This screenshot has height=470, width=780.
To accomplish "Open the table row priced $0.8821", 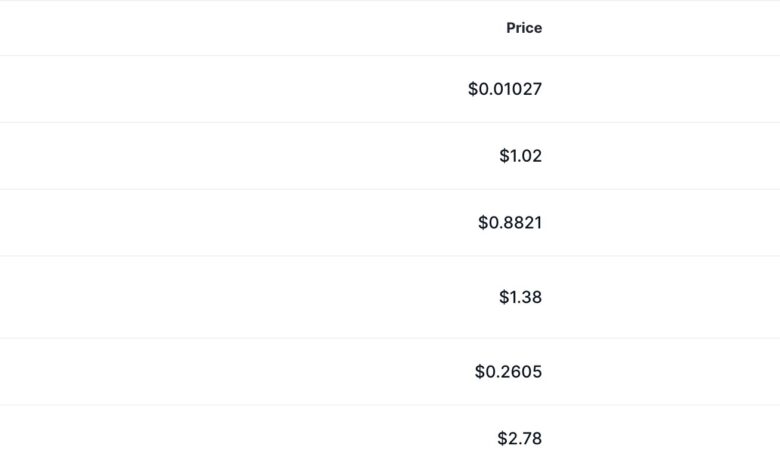I will pyautogui.click(x=390, y=222).
